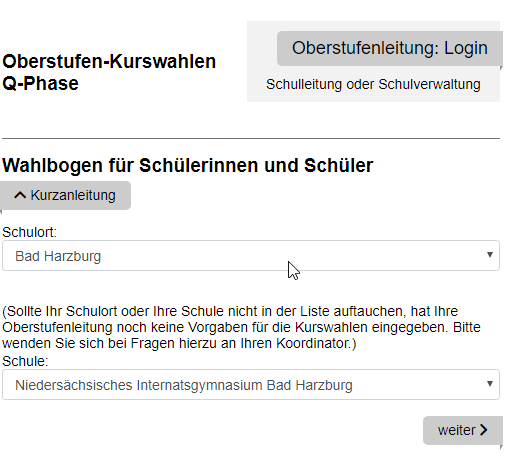Viewport: 520px width, 476px height.
Task: Click the hint paragraph about missing Schulort
Action: (241, 327)
